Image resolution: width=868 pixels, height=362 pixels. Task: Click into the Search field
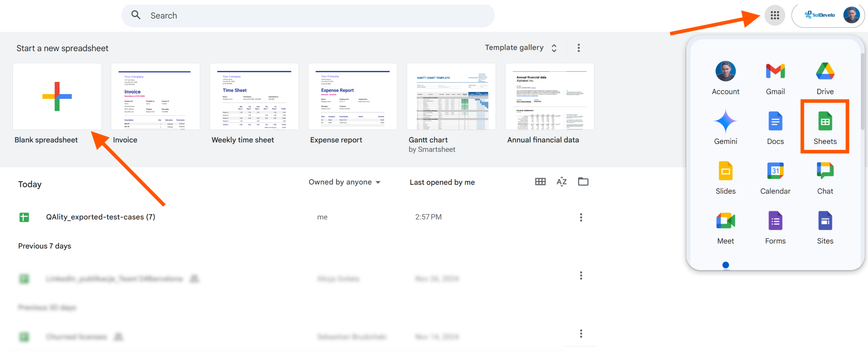pyautogui.click(x=308, y=16)
